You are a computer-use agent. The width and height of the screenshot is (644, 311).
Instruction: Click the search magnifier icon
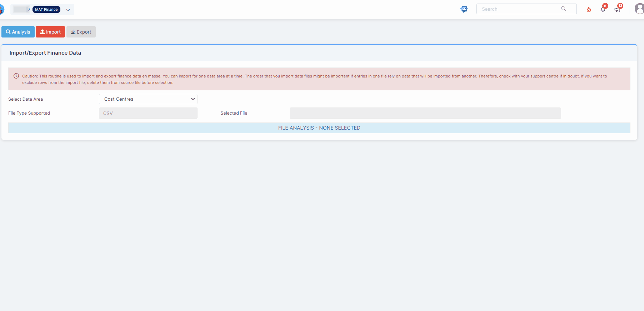pyautogui.click(x=563, y=9)
